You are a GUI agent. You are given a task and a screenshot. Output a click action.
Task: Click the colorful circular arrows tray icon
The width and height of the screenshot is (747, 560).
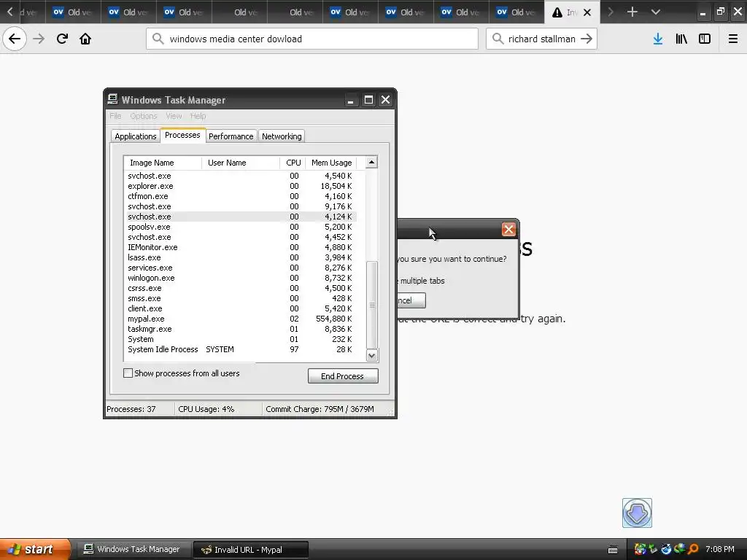pyautogui.click(x=640, y=549)
